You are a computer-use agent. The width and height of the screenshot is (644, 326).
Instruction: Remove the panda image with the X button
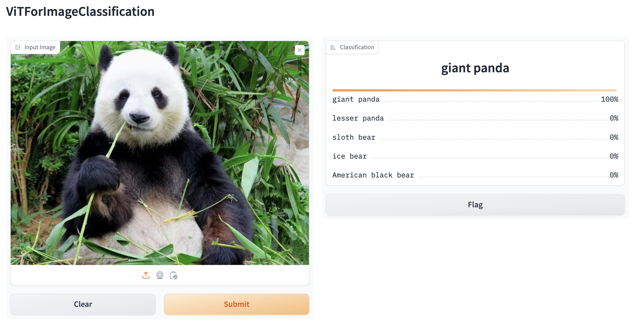[x=299, y=50]
